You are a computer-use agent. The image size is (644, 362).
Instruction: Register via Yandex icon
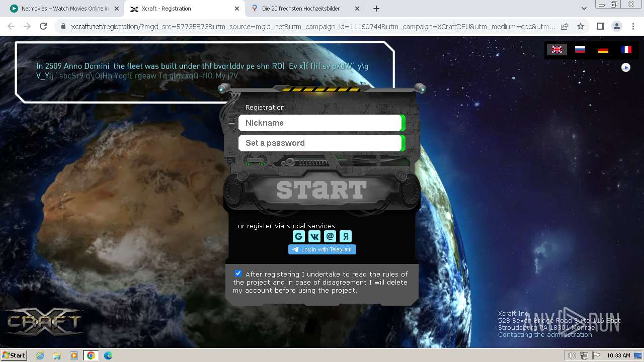click(346, 236)
